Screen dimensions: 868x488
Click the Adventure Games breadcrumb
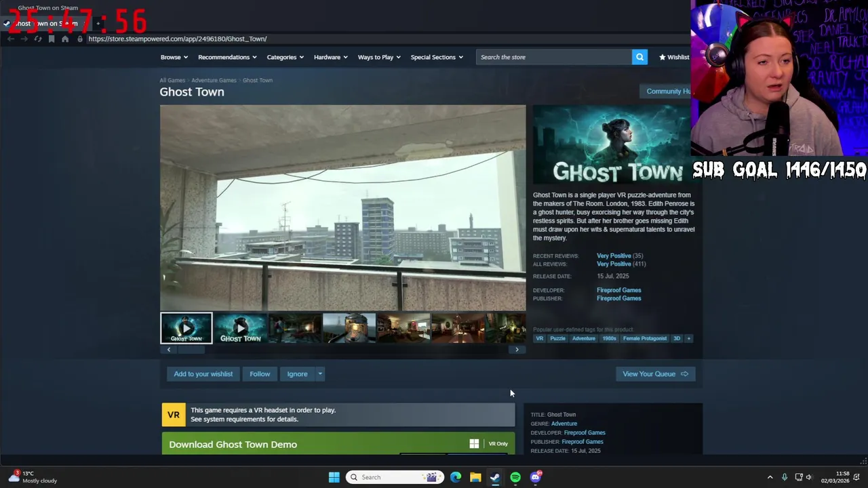tap(214, 80)
